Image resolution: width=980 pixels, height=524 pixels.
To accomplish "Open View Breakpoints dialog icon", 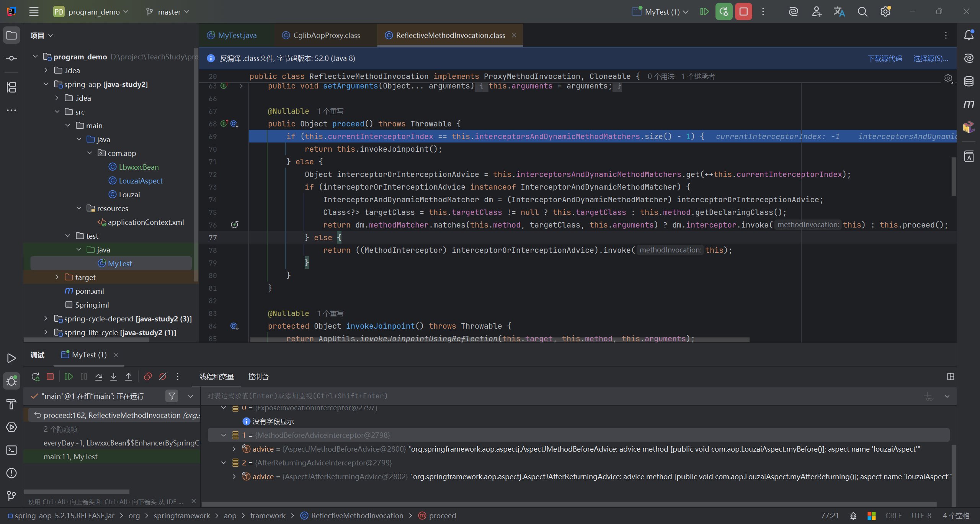I will point(148,377).
